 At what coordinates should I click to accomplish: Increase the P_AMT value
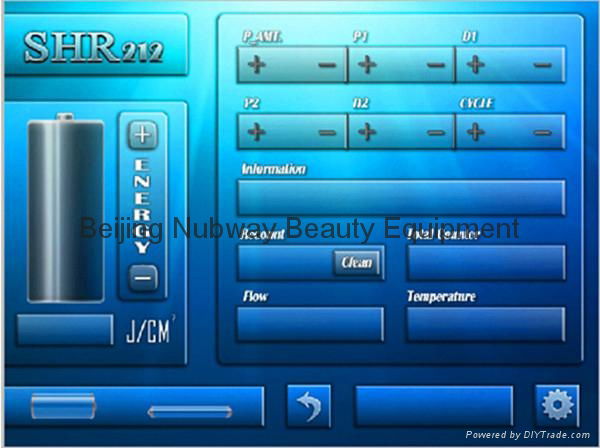coord(257,65)
